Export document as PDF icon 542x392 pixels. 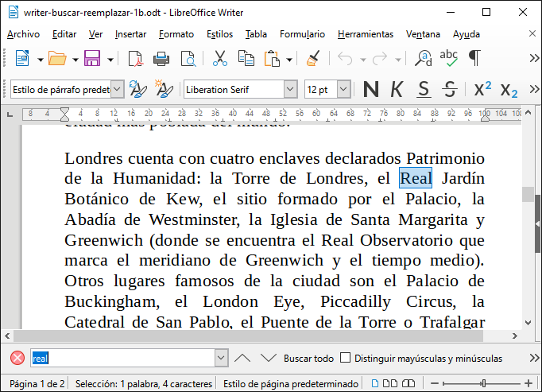(136, 59)
